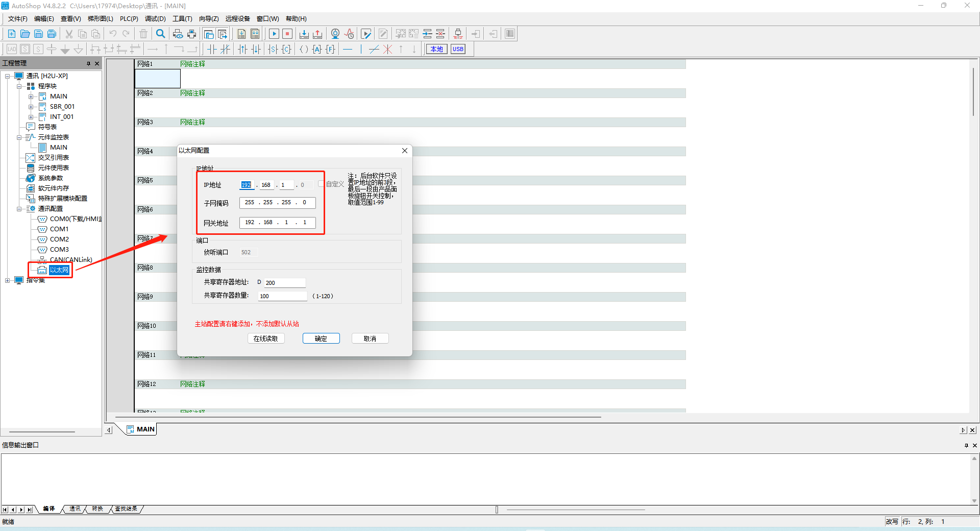Click the 共享寄存器数量 input field
Image resolution: width=980 pixels, height=531 pixels.
click(282, 296)
